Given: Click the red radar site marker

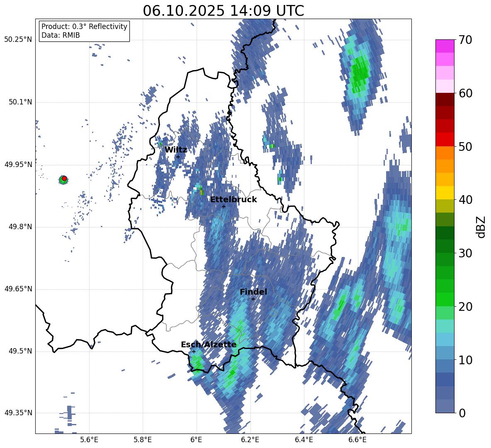Looking at the screenshot, I should (x=64, y=179).
